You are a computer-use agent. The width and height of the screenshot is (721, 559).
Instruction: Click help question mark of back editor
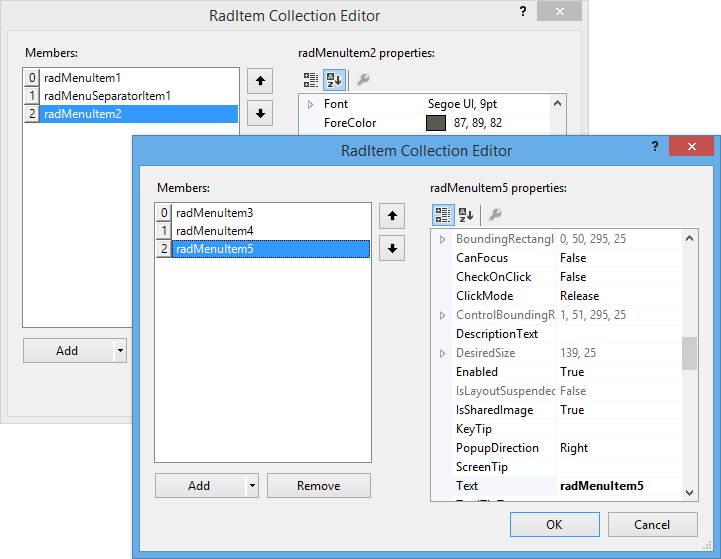coord(523,11)
